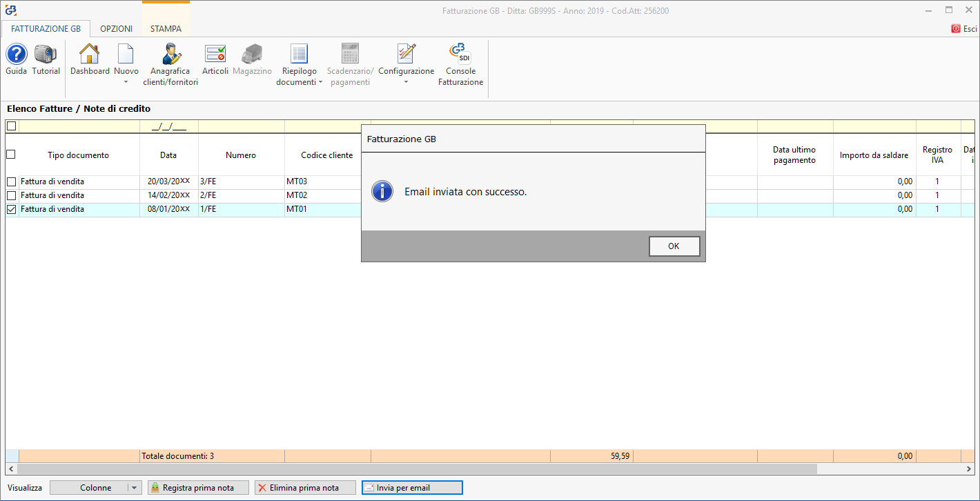Go to Dashboard home icon
The height and width of the screenshot is (501, 980).
[x=90, y=55]
